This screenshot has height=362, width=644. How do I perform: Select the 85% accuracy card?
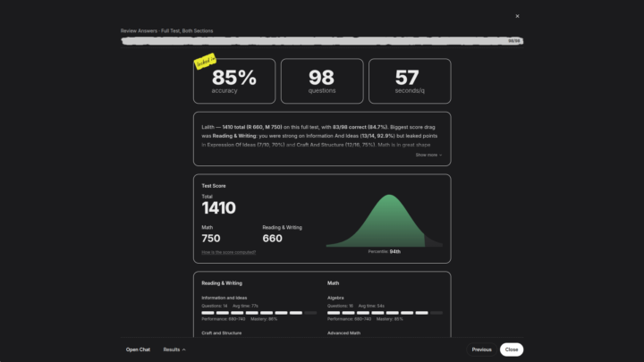tap(234, 80)
